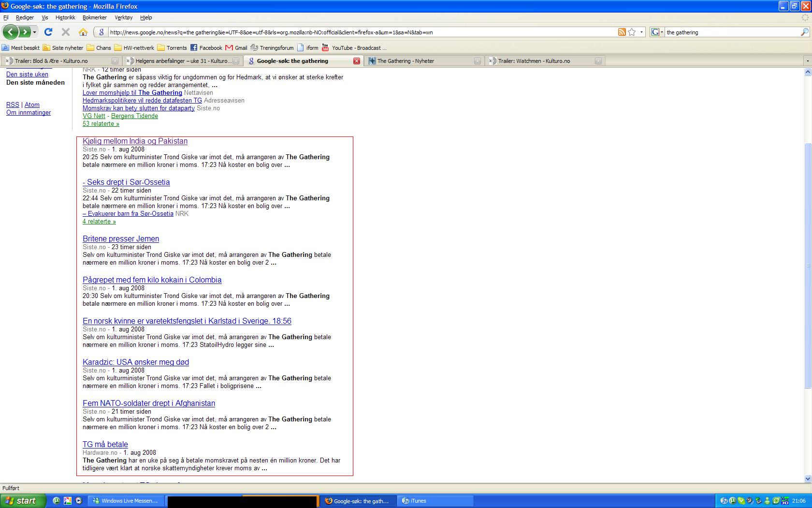
Task: Open headline 'Britene presser Jemen'
Action: click(x=121, y=239)
